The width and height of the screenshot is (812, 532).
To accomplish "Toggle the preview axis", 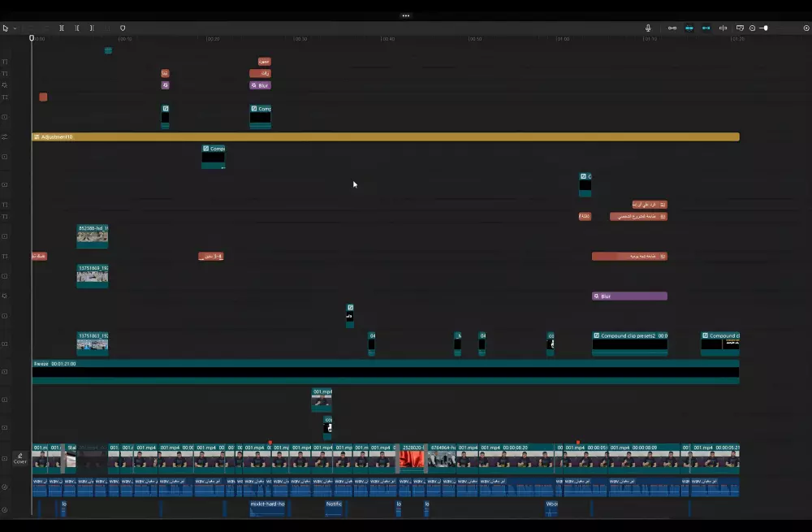I will pos(723,28).
